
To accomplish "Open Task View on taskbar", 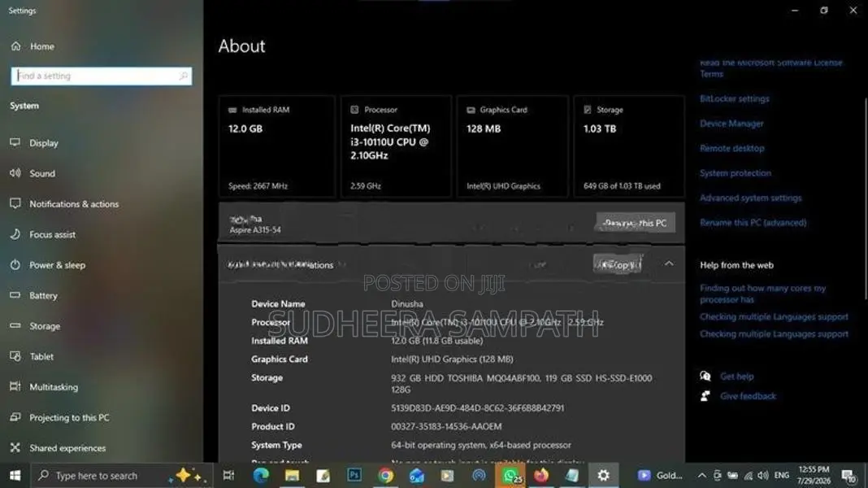I will (x=228, y=475).
